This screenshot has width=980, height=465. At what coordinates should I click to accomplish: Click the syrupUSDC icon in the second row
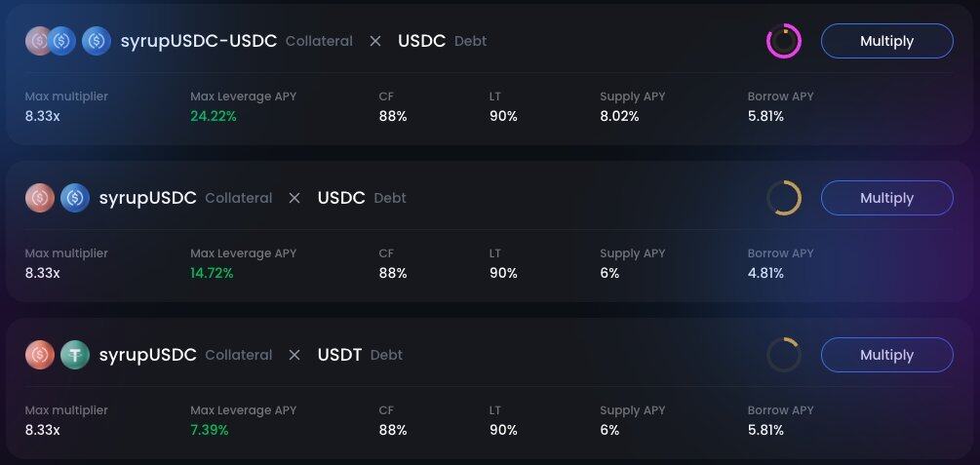tap(39, 198)
